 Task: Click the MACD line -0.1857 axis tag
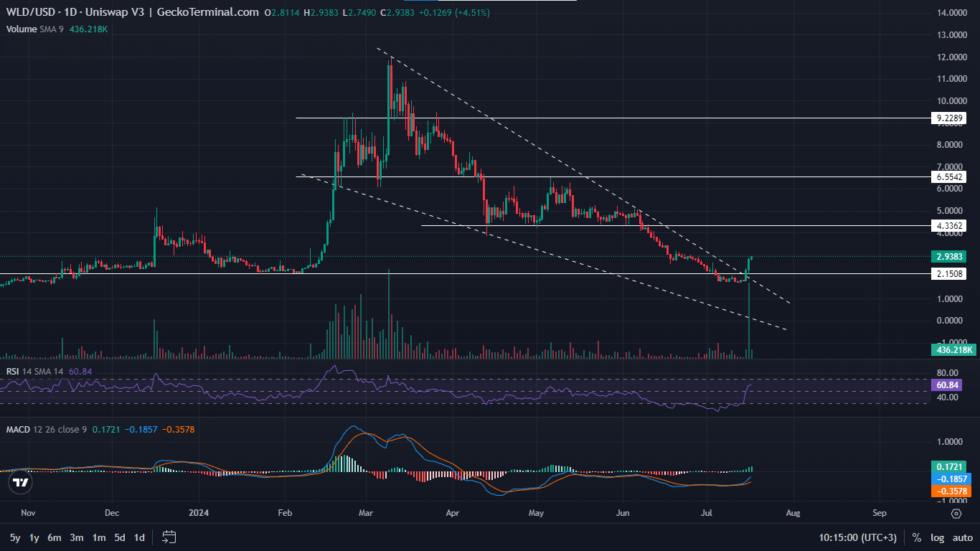pyautogui.click(x=952, y=479)
